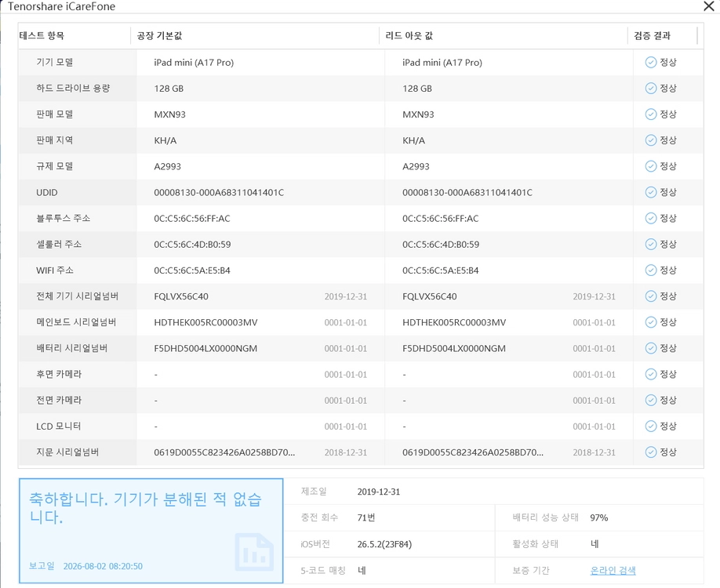This screenshot has height=588, width=720.
Task: Click factory value MXN93
Action: pyautogui.click(x=170, y=114)
